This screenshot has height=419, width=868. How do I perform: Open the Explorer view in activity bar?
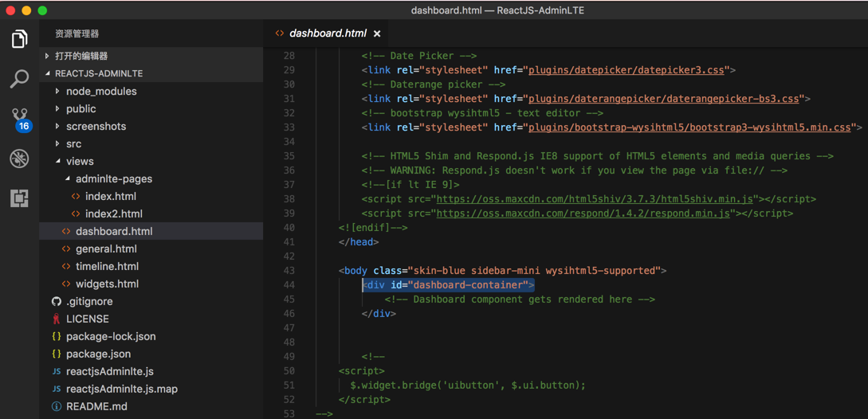click(19, 38)
